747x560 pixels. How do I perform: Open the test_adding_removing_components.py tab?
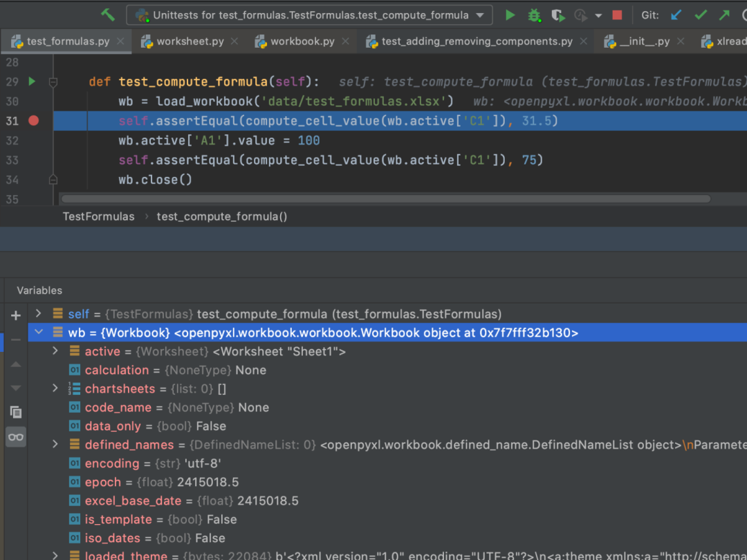click(x=477, y=41)
